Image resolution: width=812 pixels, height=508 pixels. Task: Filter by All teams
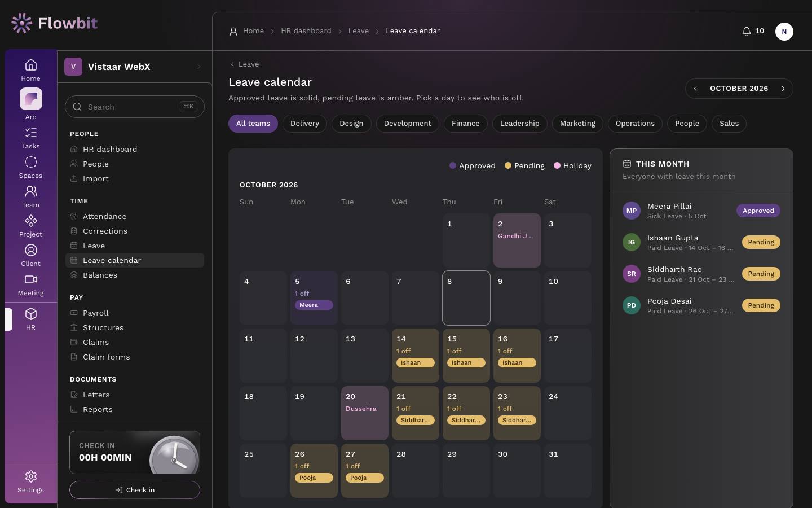(x=253, y=124)
